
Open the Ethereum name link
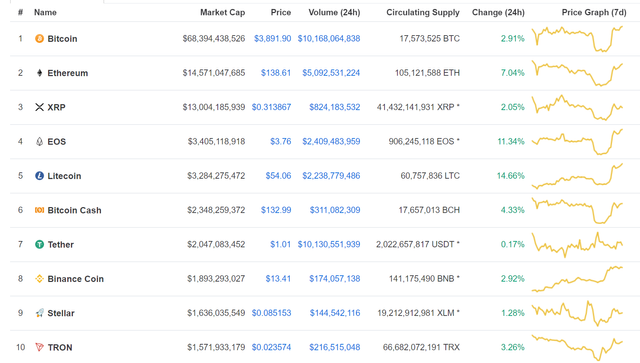click(x=67, y=73)
